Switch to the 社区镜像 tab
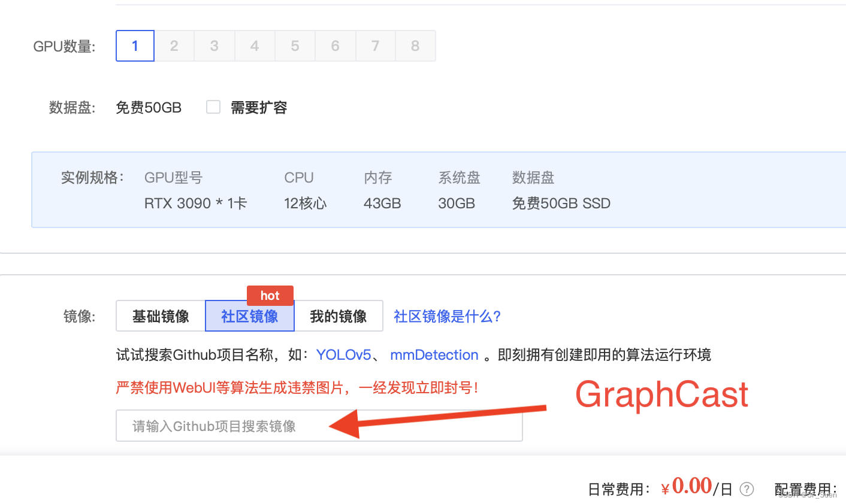 click(x=250, y=316)
